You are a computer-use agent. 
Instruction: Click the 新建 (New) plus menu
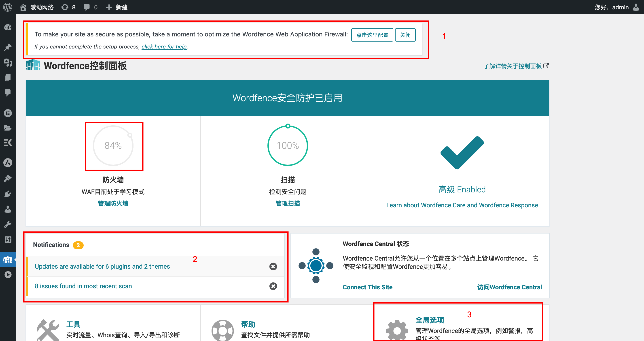coord(117,7)
